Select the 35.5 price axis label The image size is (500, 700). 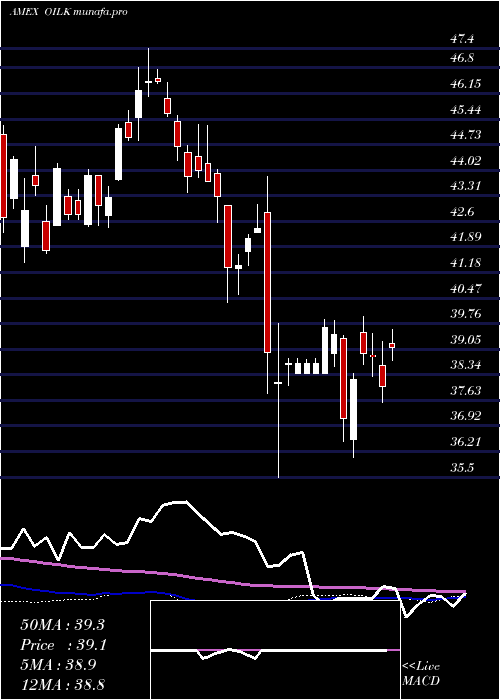pos(462,467)
